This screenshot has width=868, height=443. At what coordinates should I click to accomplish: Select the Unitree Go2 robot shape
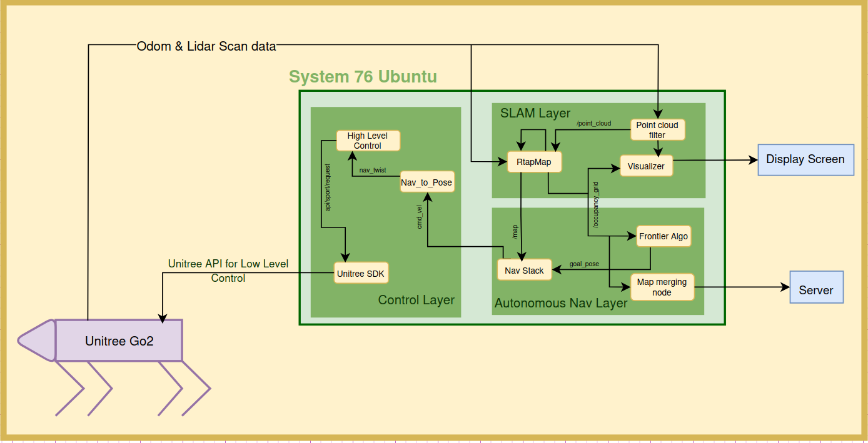tap(119, 341)
